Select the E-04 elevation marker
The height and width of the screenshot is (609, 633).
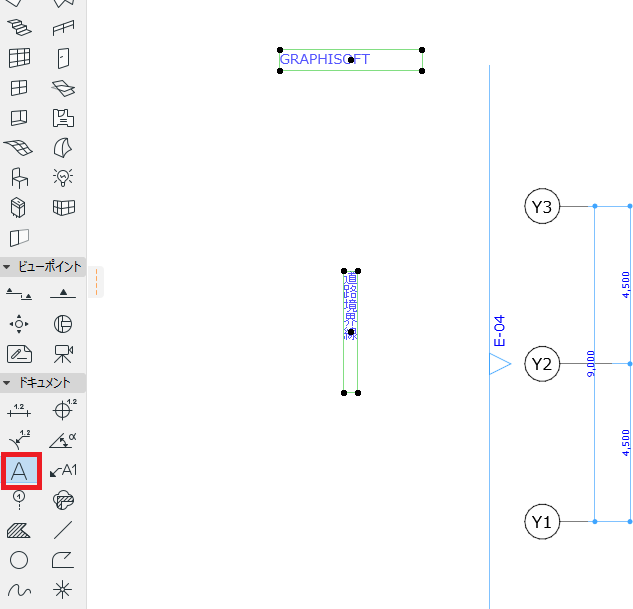click(x=500, y=362)
